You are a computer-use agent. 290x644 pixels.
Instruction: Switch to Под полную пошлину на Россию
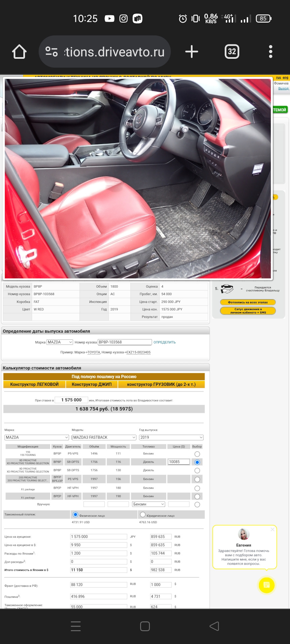104,377
